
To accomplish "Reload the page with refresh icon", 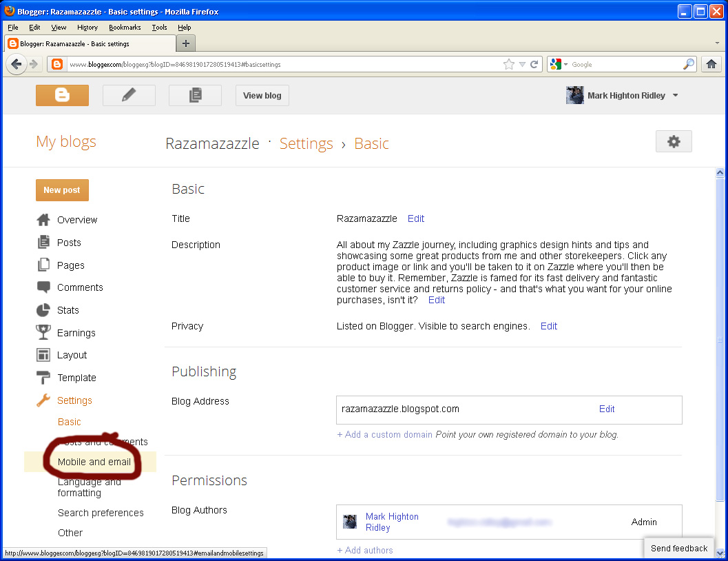I will click(534, 64).
